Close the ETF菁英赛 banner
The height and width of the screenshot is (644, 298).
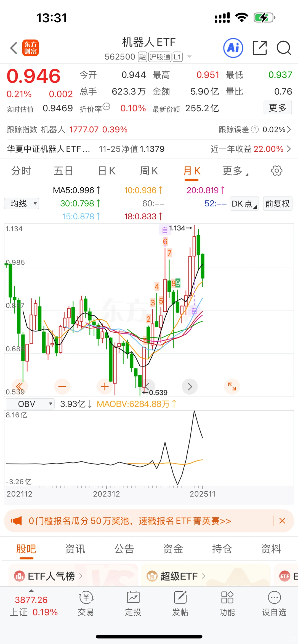[x=282, y=521]
